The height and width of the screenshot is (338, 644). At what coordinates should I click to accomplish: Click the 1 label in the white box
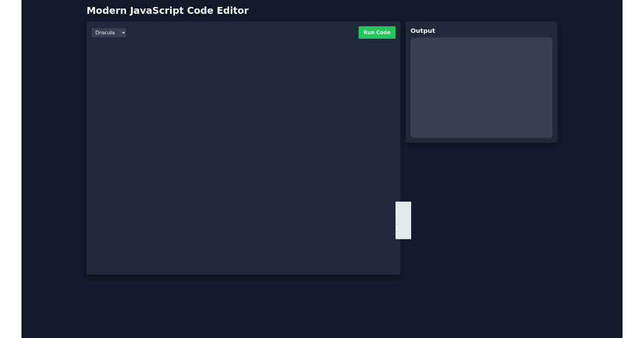pos(398,227)
